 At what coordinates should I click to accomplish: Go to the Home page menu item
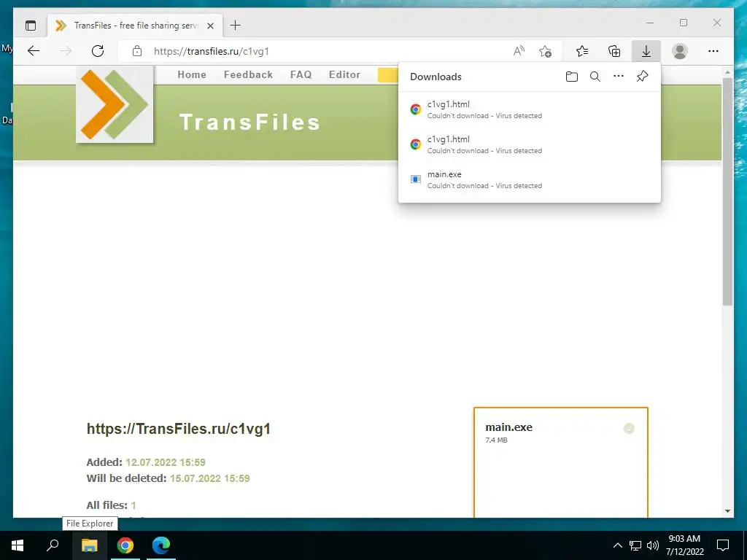[x=192, y=75]
